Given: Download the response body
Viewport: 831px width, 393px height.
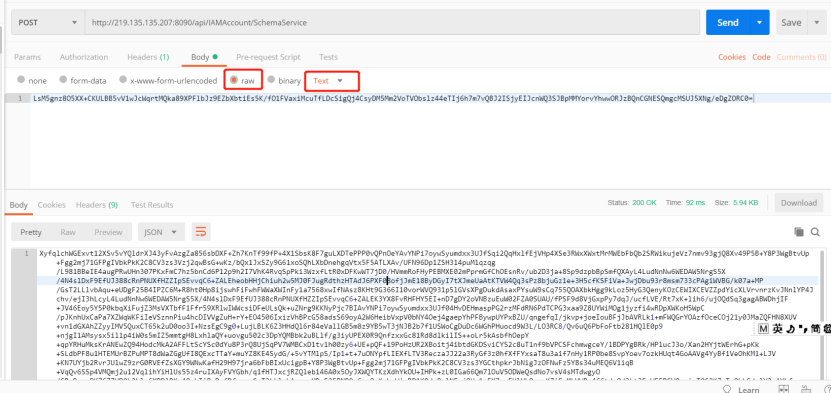Looking at the screenshot, I should point(799,202).
